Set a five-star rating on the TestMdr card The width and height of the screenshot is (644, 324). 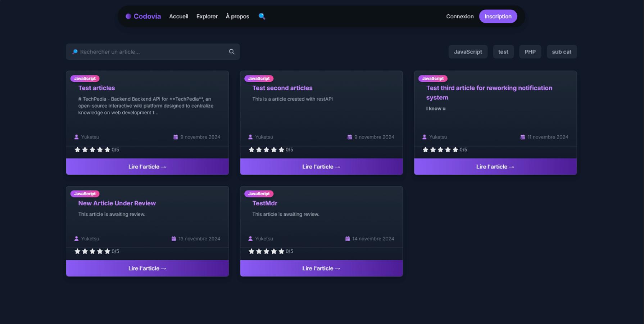[281, 251]
